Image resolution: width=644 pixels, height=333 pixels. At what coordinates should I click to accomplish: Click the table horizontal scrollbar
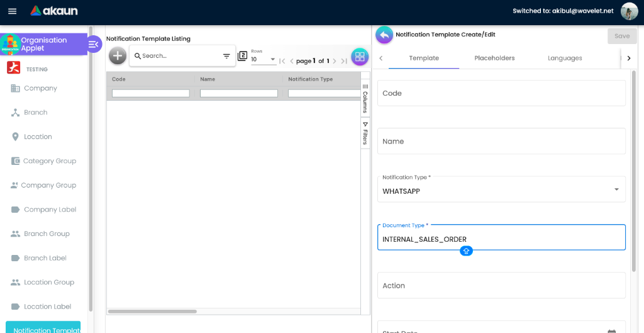pyautogui.click(x=152, y=312)
